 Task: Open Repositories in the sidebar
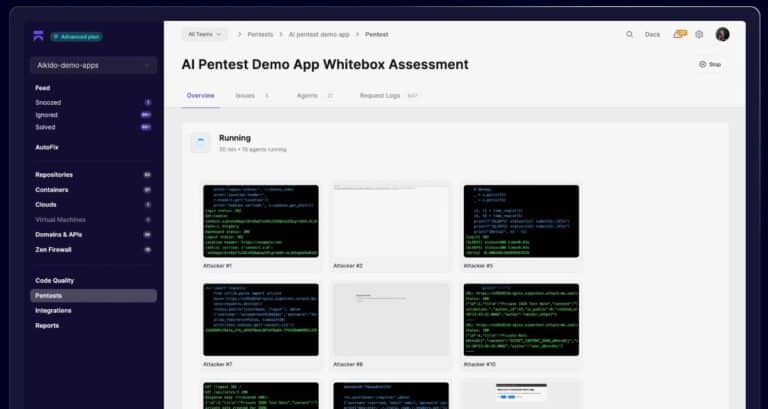(x=54, y=174)
